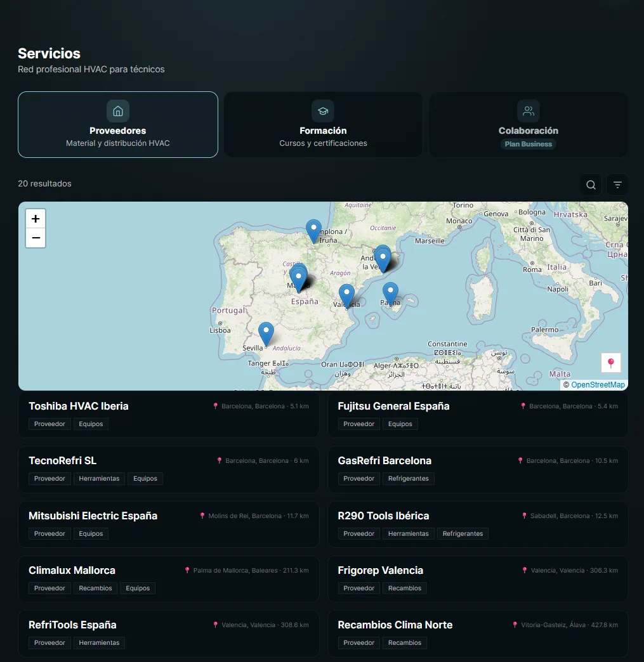
Task: Click the pink locate-me pin button on map
Action: 610,363
